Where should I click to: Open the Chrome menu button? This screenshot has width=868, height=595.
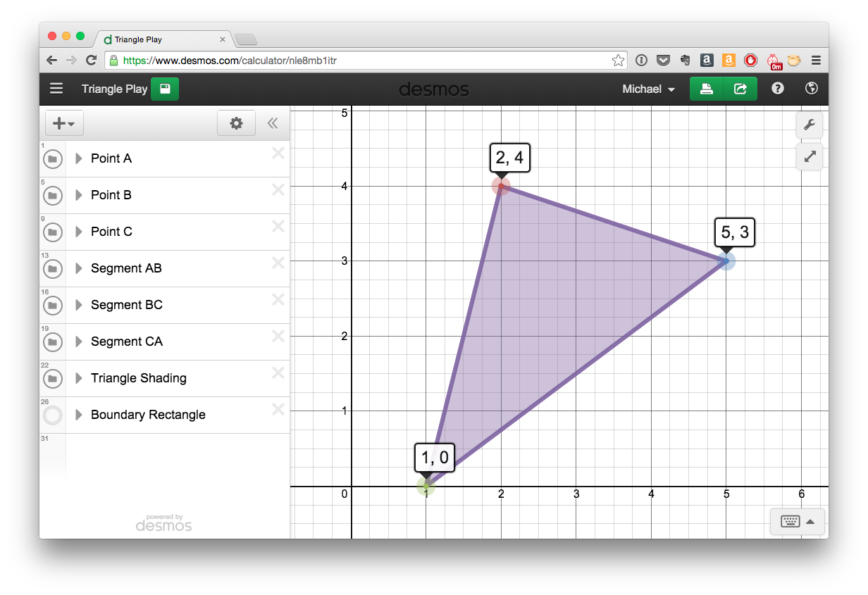point(817,61)
